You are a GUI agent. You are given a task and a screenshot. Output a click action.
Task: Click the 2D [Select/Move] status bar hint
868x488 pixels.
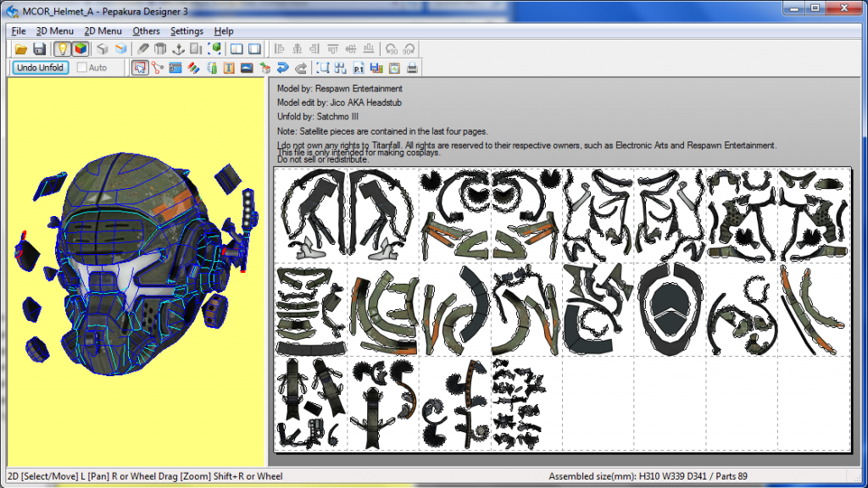(145, 476)
